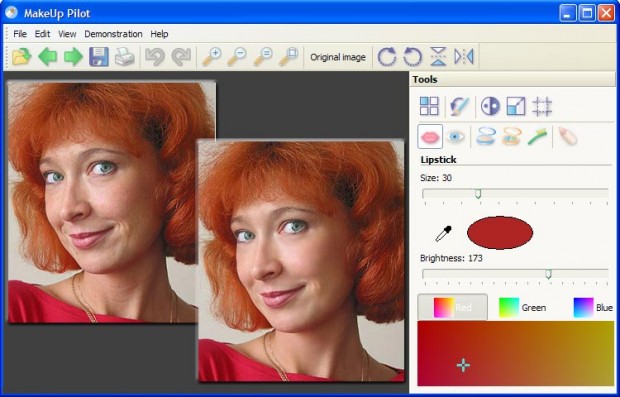Click the eyedropper color picker icon
The image size is (620, 397).
click(443, 233)
